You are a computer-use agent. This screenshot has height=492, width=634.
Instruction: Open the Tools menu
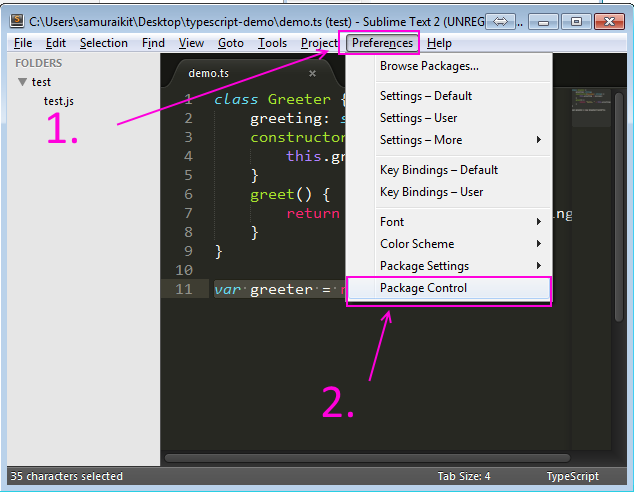pos(273,43)
